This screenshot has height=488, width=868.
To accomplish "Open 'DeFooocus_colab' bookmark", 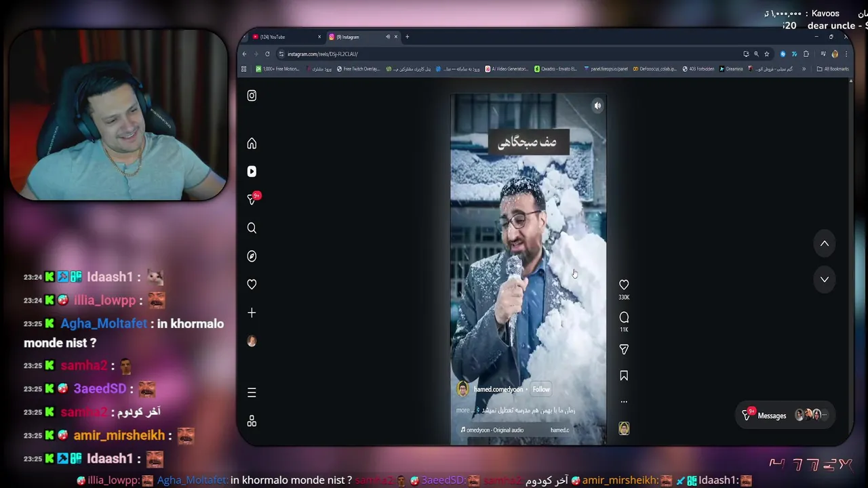I will (x=654, y=69).
